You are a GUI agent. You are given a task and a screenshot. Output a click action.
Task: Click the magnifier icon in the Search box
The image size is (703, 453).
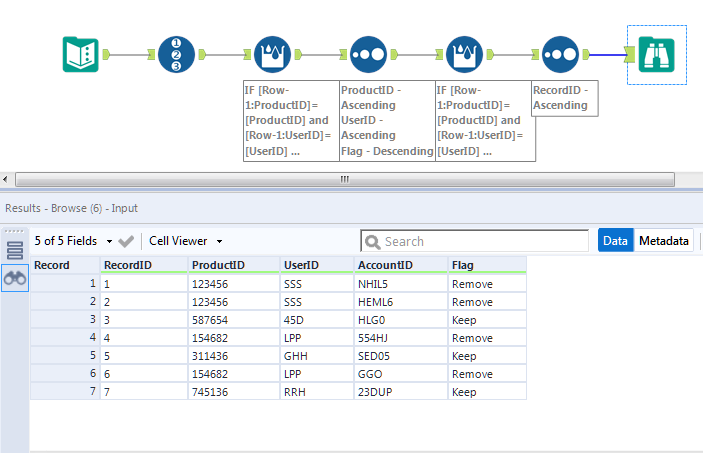372,242
